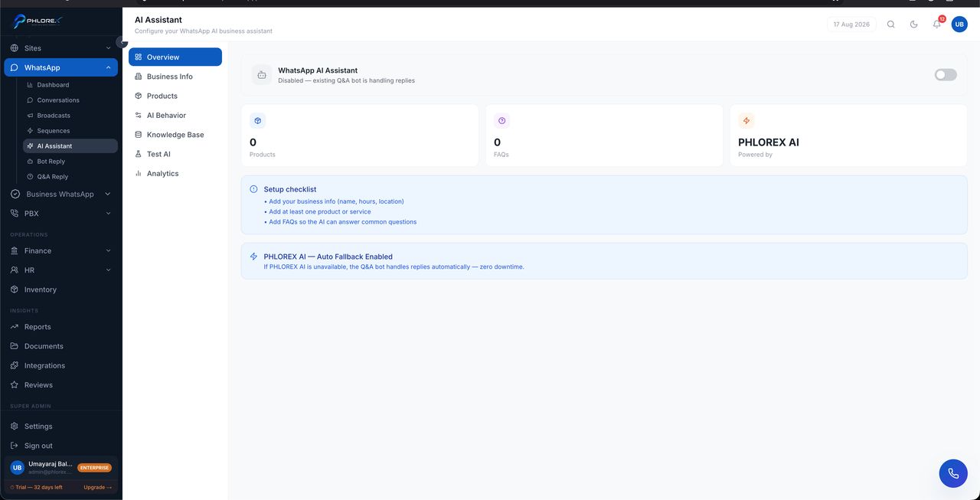This screenshot has height=500, width=980.
Task: Click the WhatsApp chat bubble icon
Action: (x=15, y=67)
